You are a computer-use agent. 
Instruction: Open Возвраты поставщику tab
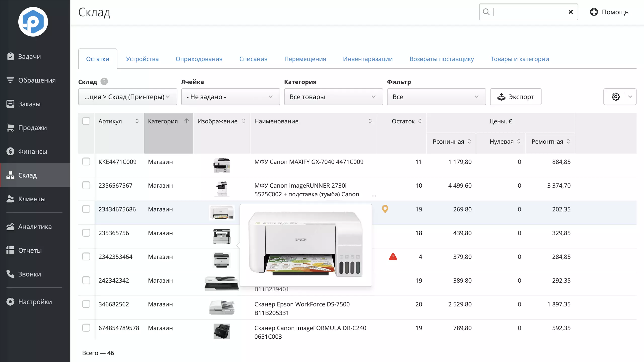click(442, 59)
